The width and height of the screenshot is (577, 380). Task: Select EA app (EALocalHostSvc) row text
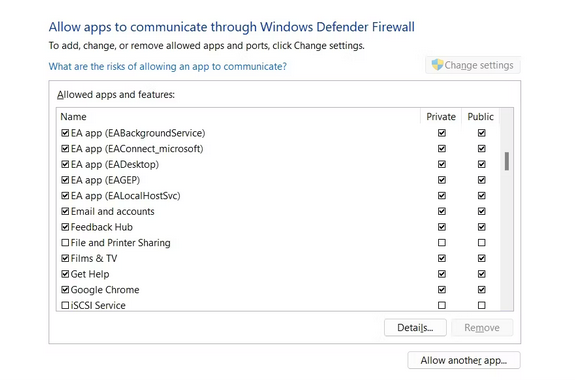[x=125, y=195]
